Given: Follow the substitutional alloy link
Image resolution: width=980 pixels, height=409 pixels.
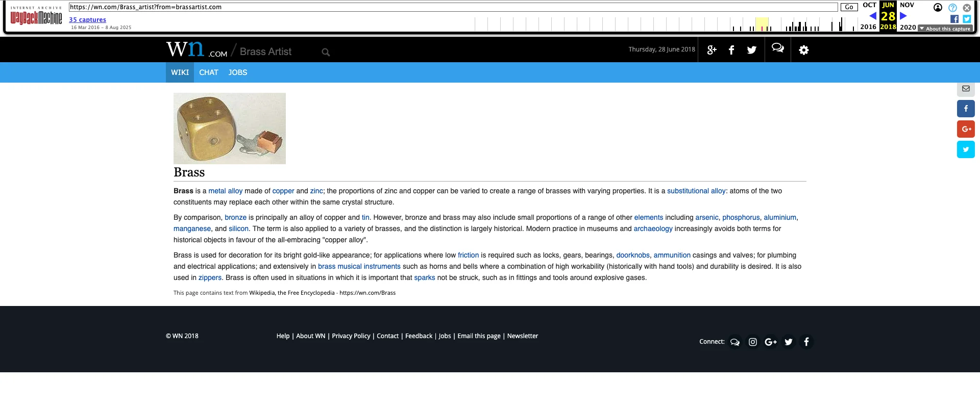Looking at the screenshot, I should click(696, 191).
